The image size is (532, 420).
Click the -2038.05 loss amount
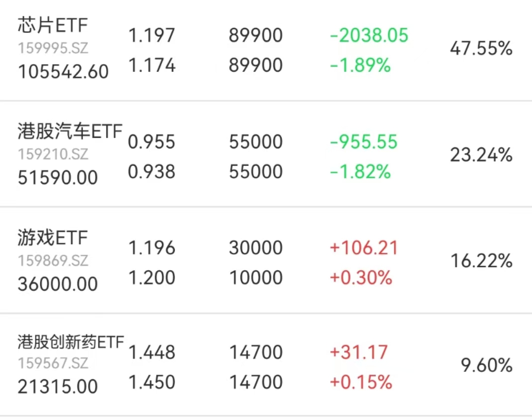369,35
